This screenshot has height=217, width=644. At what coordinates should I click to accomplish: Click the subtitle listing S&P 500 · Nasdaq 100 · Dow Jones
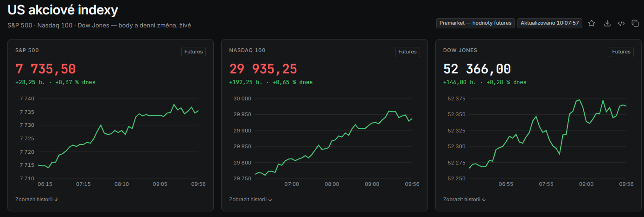(99, 25)
